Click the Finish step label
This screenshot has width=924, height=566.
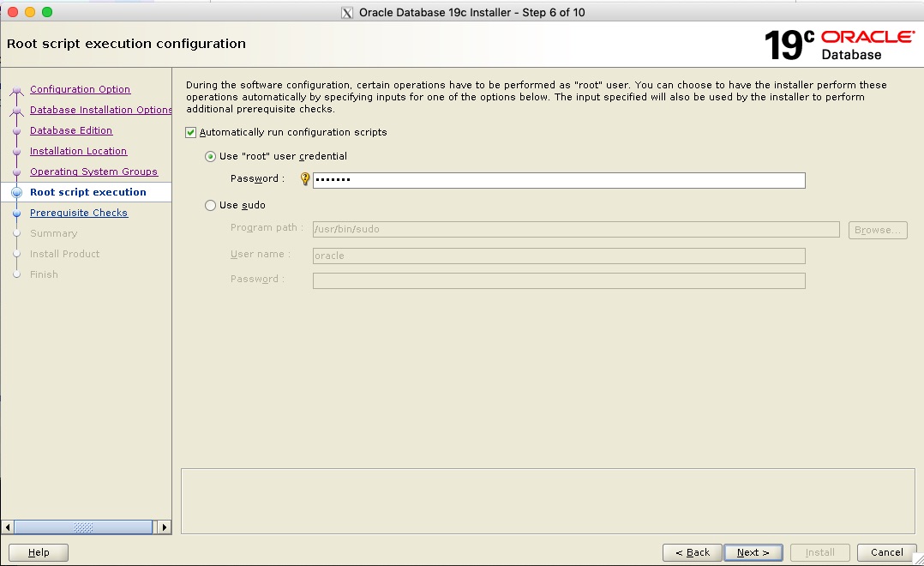[x=45, y=274]
